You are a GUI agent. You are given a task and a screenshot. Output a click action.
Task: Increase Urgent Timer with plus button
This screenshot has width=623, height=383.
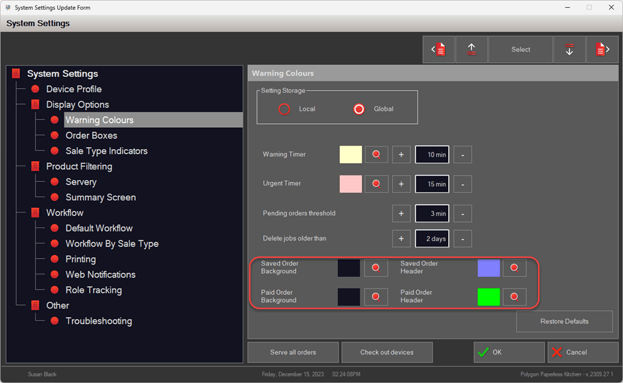tap(401, 184)
